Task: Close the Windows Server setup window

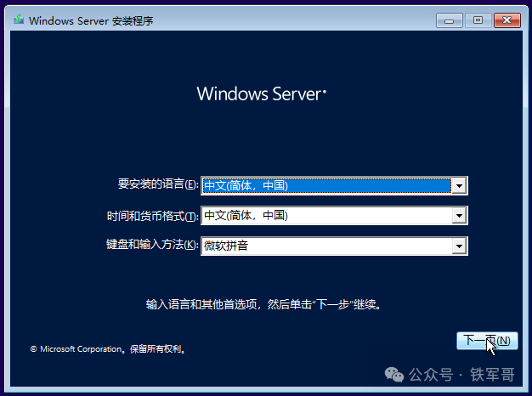Action: [507, 20]
